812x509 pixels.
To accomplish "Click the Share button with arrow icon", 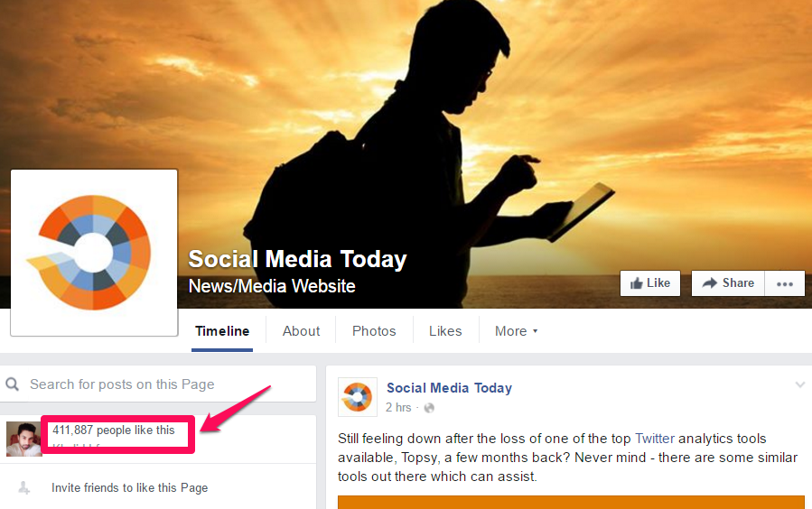I will [728, 283].
